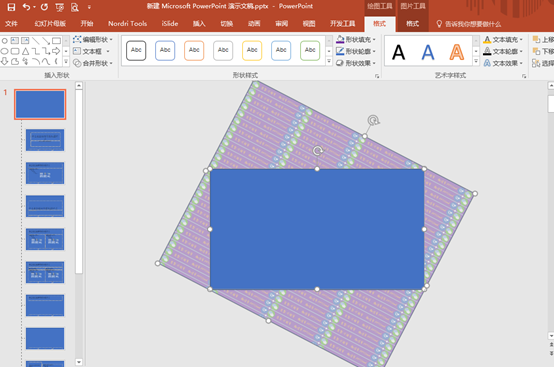Screen dimensions: 554x367
Task: Click the Redo icon in title bar
Action: 44,7
